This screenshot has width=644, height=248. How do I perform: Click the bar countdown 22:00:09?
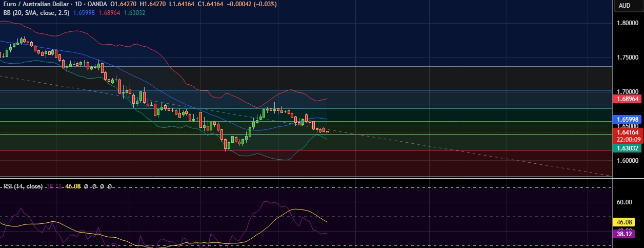point(628,139)
